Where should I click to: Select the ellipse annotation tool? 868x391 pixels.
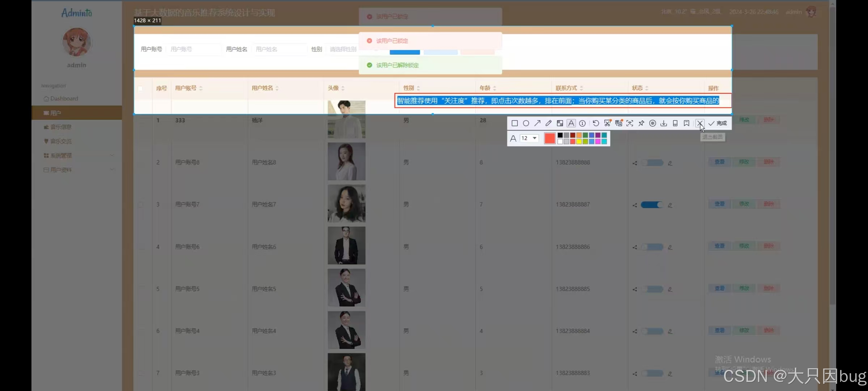[526, 123]
